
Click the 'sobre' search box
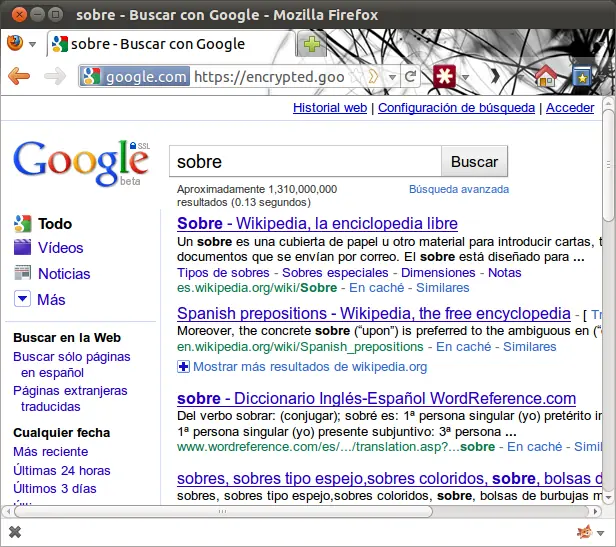[x=305, y=162]
